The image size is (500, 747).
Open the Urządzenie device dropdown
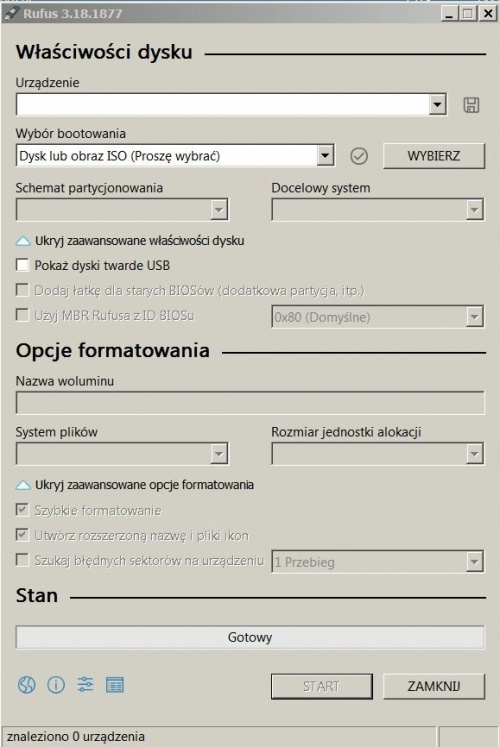coord(231,104)
